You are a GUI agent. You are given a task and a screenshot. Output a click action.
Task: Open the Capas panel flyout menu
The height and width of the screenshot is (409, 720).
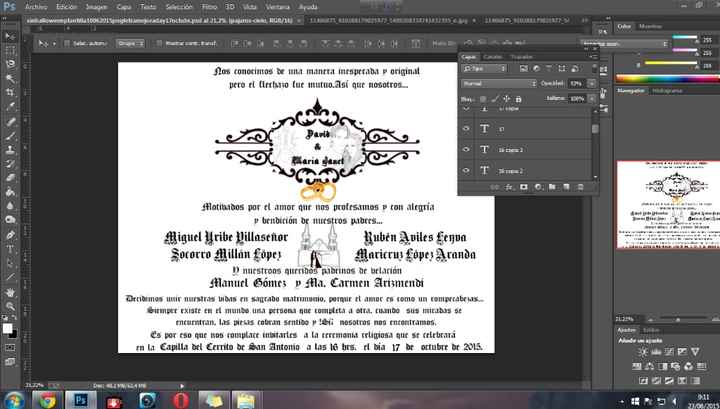593,57
